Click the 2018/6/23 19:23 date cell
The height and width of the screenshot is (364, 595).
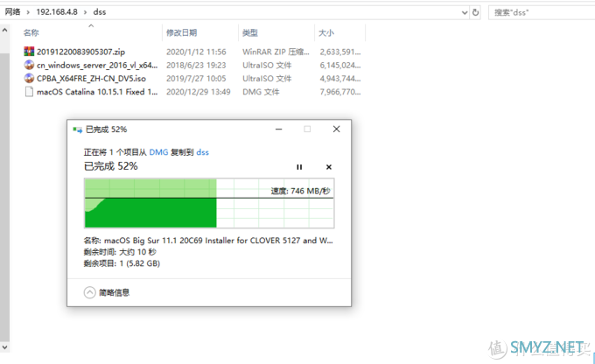tap(196, 65)
